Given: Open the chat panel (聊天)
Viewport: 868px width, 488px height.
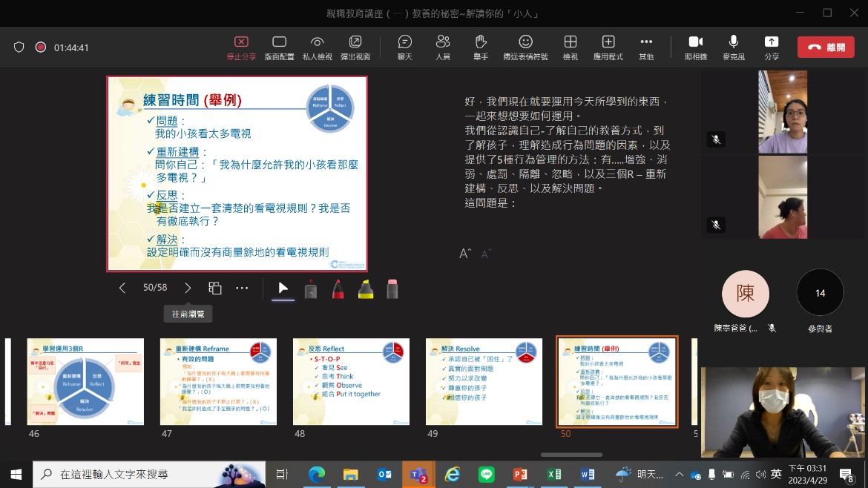Looking at the screenshot, I should [x=404, y=47].
